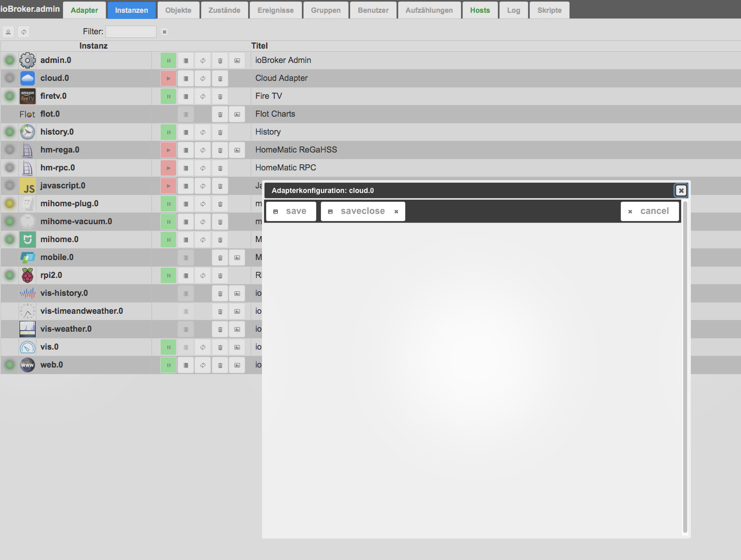This screenshot has width=741, height=560.
Task: Switch to the Log tab
Action: [514, 10]
